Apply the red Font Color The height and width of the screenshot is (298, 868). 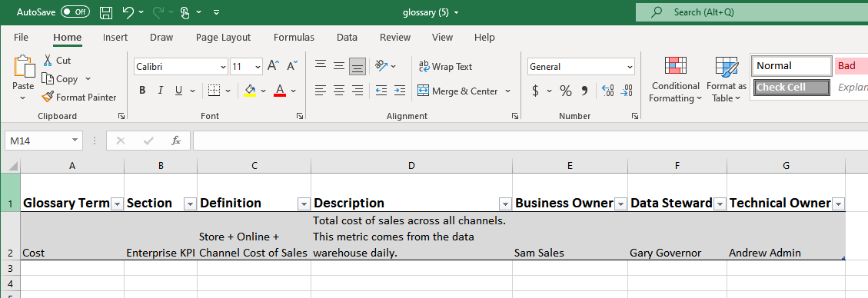pyautogui.click(x=280, y=91)
